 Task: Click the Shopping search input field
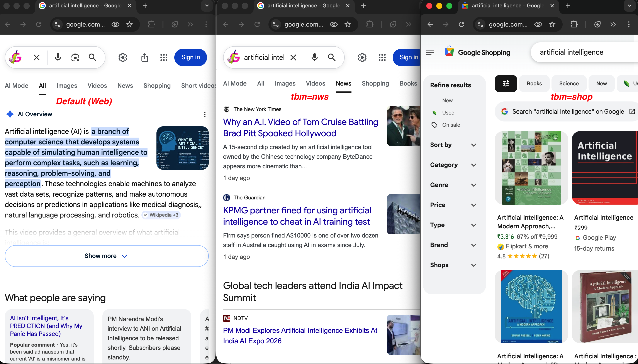coord(575,52)
